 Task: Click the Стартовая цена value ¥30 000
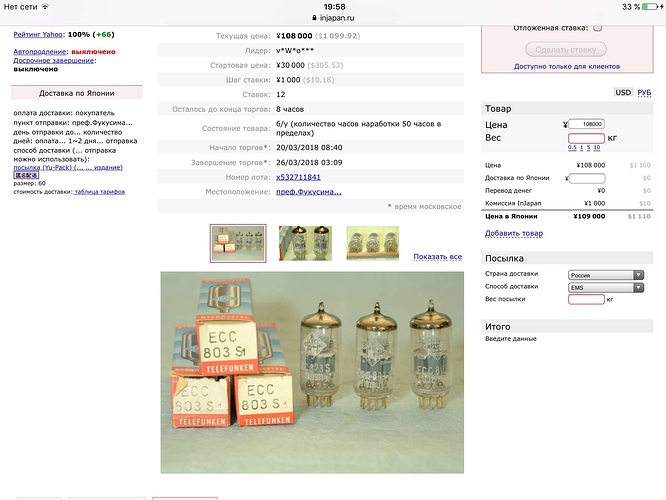(x=290, y=65)
